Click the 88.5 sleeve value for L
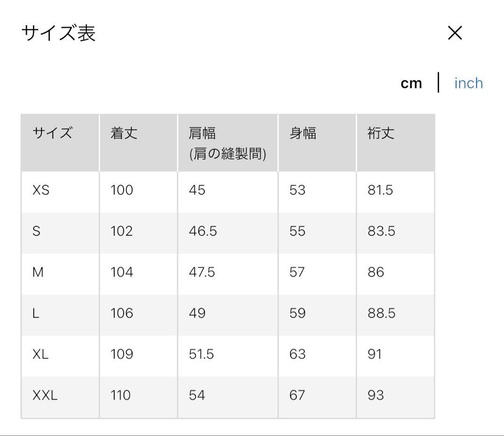The height and width of the screenshot is (436, 504). click(x=380, y=313)
